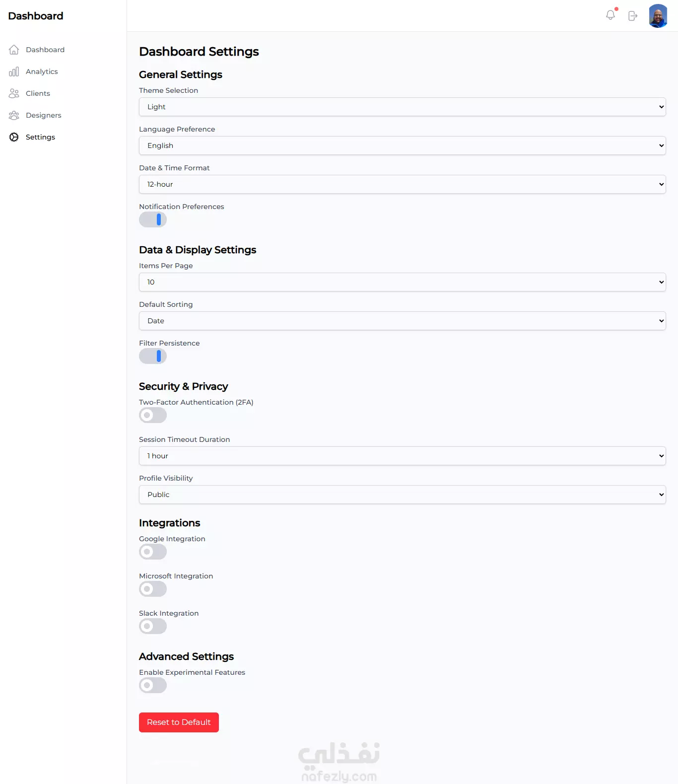Expand the Language Preference dropdown
Viewport: 678px width, 784px height.
pos(402,145)
